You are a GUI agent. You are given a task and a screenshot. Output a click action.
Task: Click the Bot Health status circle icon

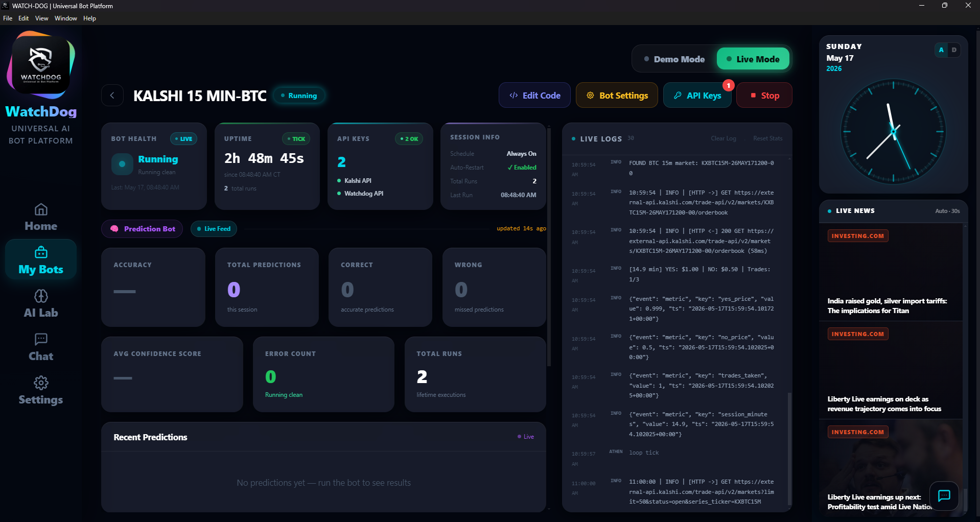(122, 164)
